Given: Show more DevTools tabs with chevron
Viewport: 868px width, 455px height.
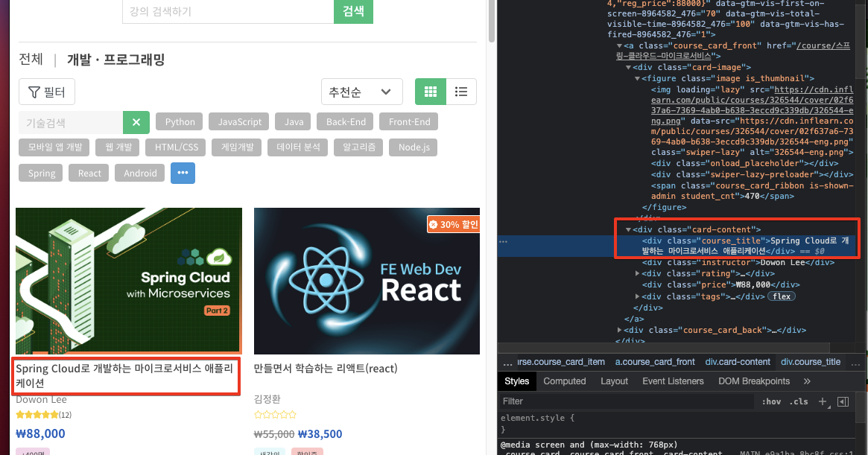Looking at the screenshot, I should coord(807,381).
